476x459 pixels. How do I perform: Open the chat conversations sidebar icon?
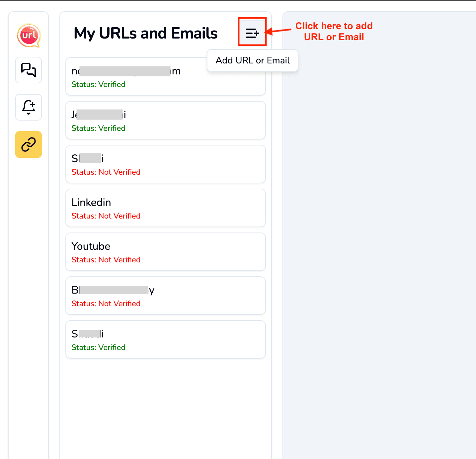coord(29,70)
